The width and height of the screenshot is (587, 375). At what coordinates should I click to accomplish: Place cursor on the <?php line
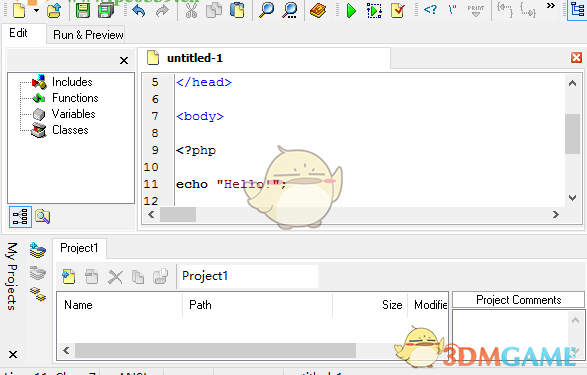(196, 150)
